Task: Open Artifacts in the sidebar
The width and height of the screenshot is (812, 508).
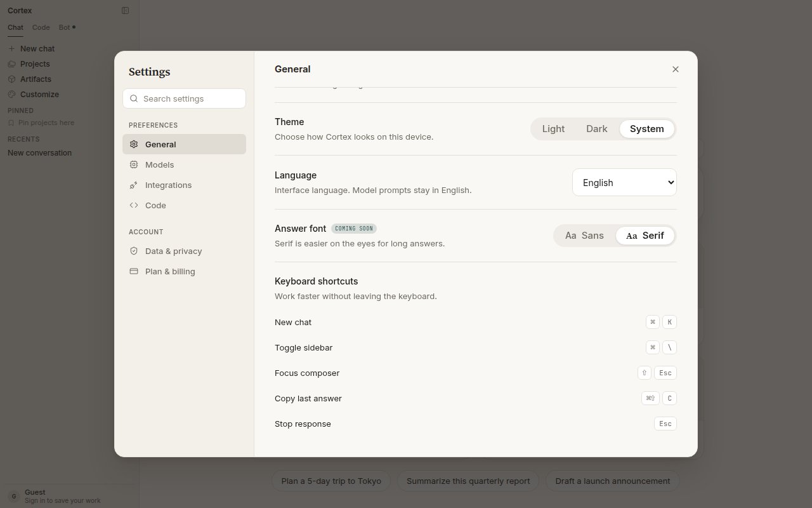Action: pyautogui.click(x=69, y=79)
